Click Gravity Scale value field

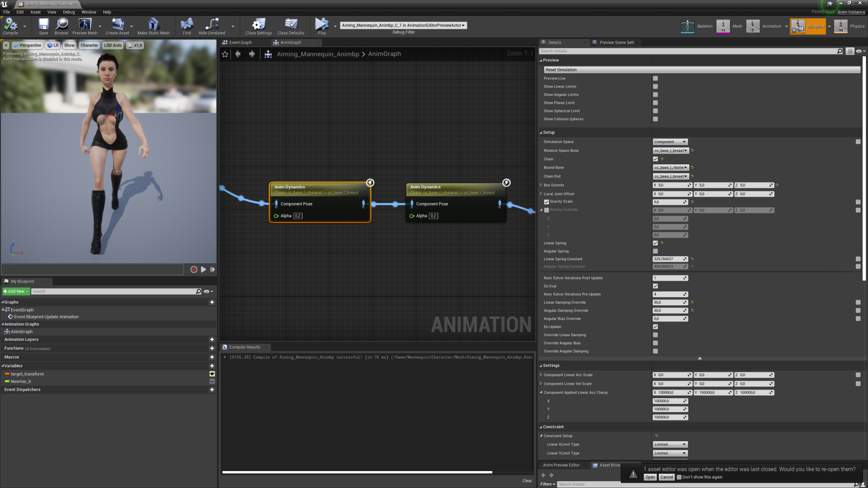point(670,202)
